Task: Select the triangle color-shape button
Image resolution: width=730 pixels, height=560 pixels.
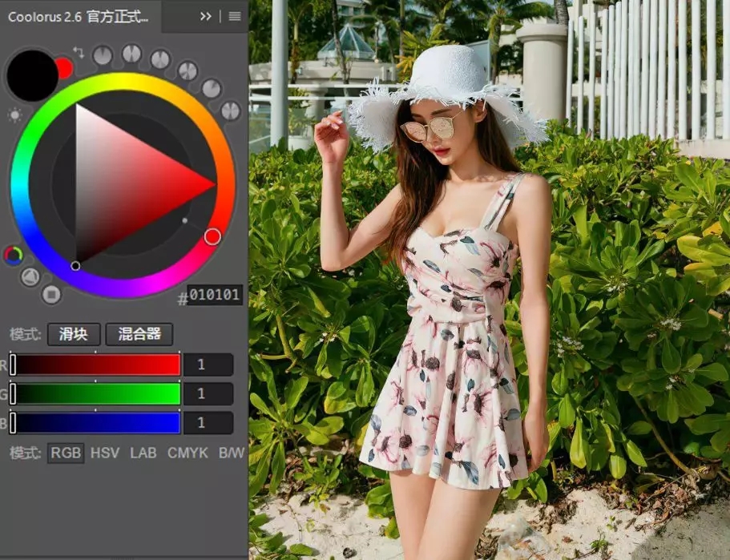Action: tap(30, 277)
